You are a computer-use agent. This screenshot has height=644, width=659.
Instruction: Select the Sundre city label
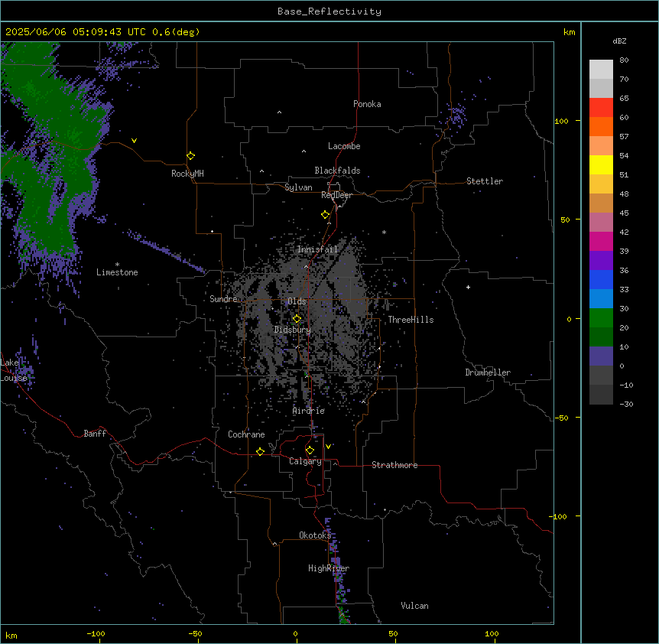coord(223,299)
